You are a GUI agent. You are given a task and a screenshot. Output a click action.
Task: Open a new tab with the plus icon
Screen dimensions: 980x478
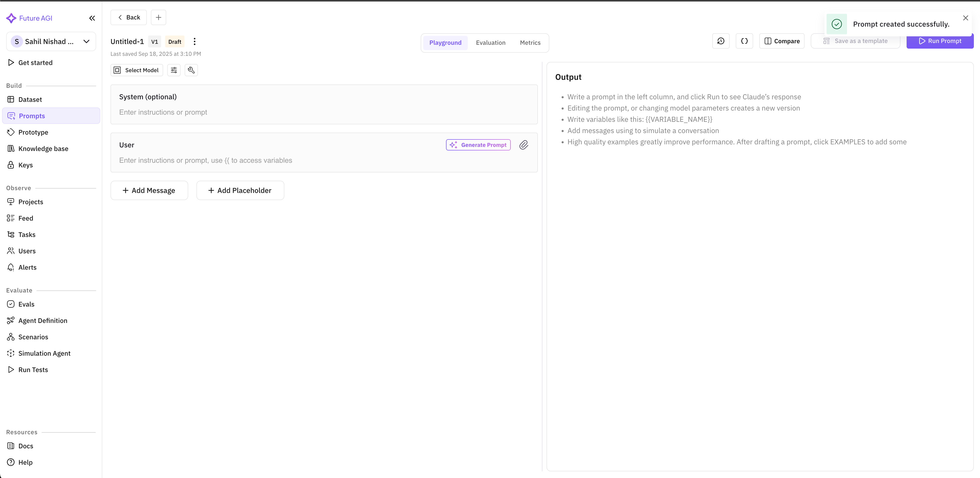pos(158,17)
